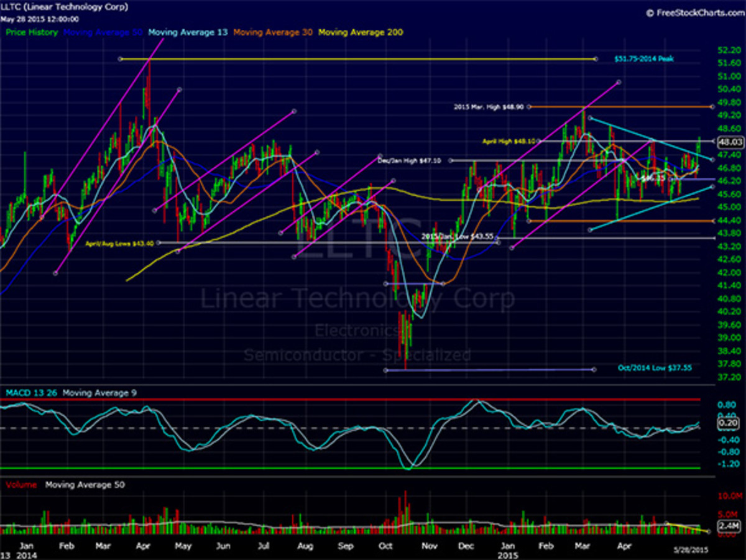Select Moving Average 50 in price legend
Image resolution: width=746 pixels, height=560 pixels.
[x=103, y=32]
